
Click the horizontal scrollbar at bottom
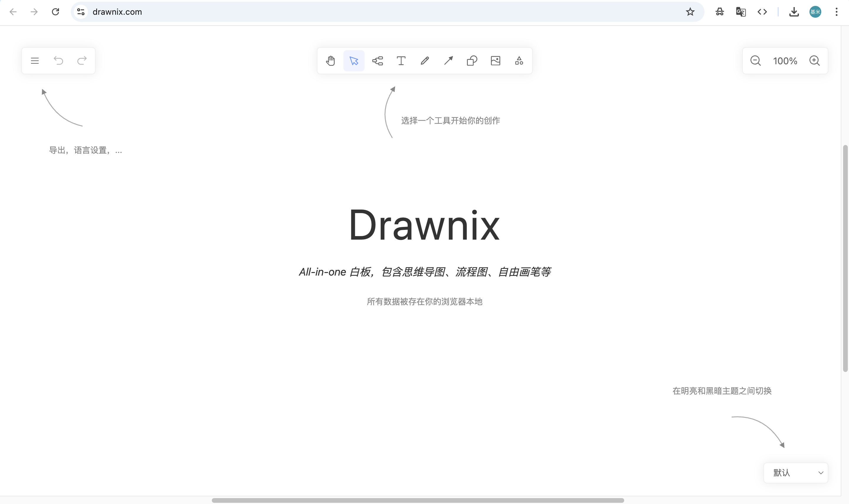tap(417, 500)
